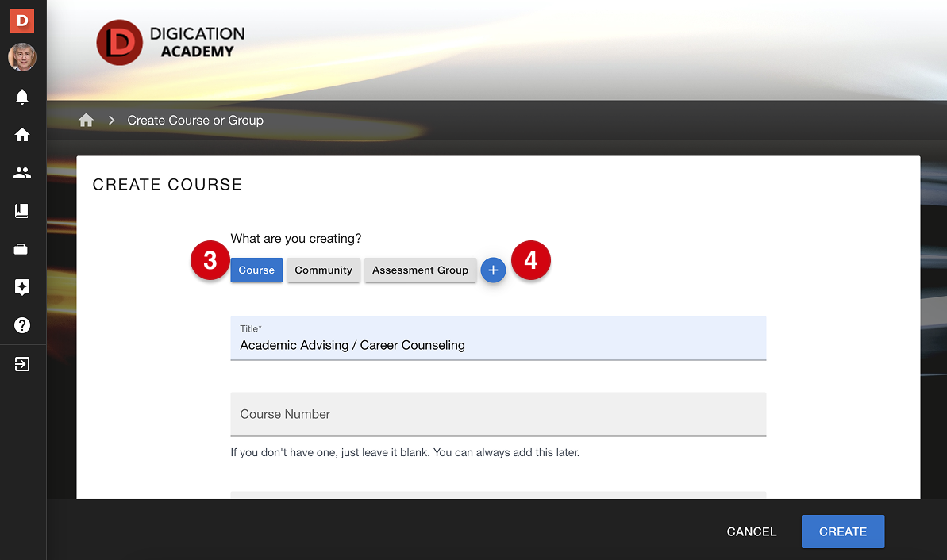This screenshot has width=947, height=560.
Task: Open the Digication D logo icon
Action: pos(21,20)
